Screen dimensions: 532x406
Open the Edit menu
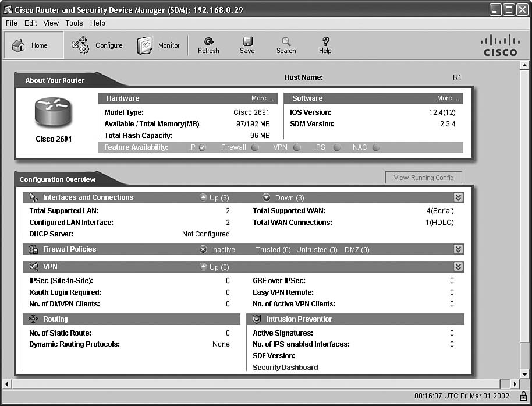coord(30,23)
